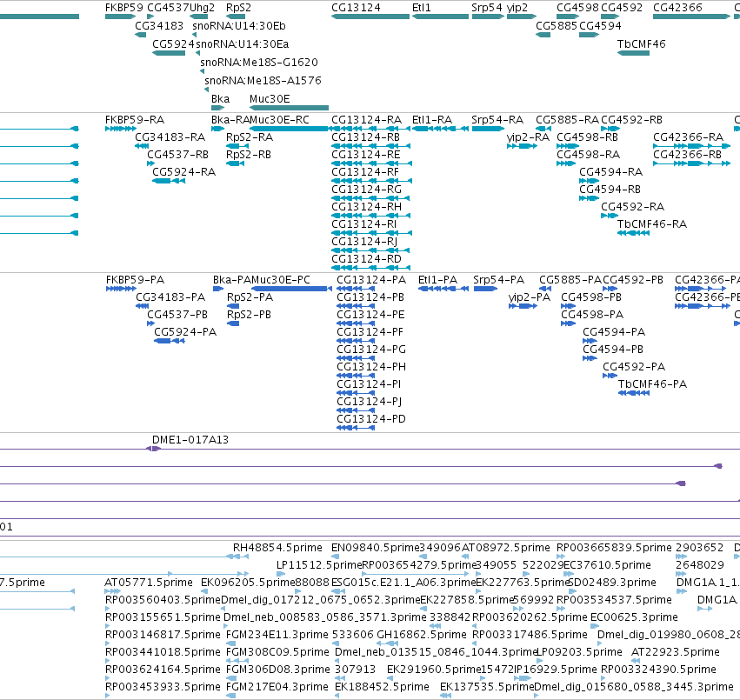Image resolution: width=740 pixels, height=700 pixels.
Task: Click the CG4598-RB transcript label
Action: (587, 137)
